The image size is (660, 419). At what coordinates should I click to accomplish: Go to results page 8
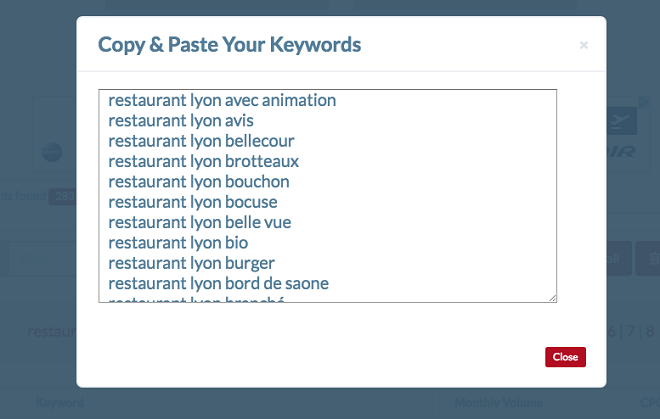tap(650, 331)
